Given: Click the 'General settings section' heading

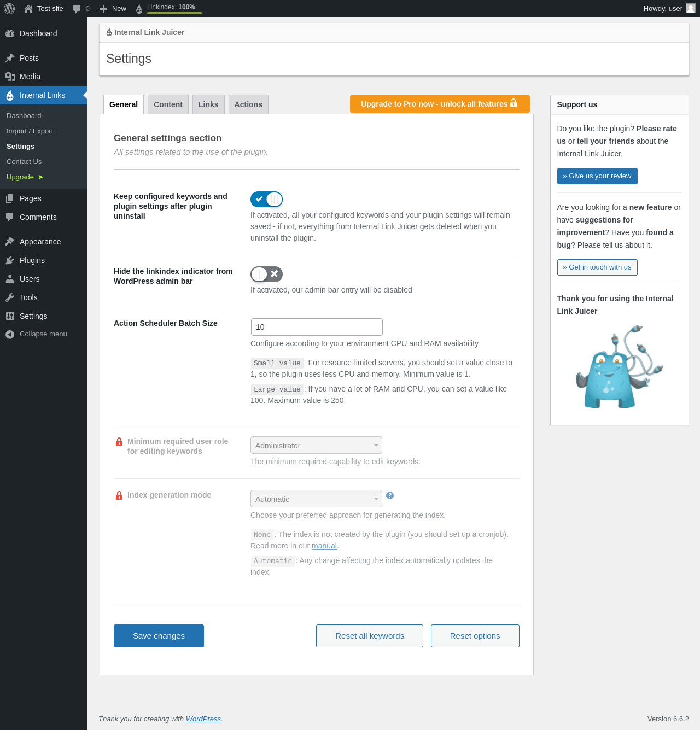Looking at the screenshot, I should click(x=167, y=138).
